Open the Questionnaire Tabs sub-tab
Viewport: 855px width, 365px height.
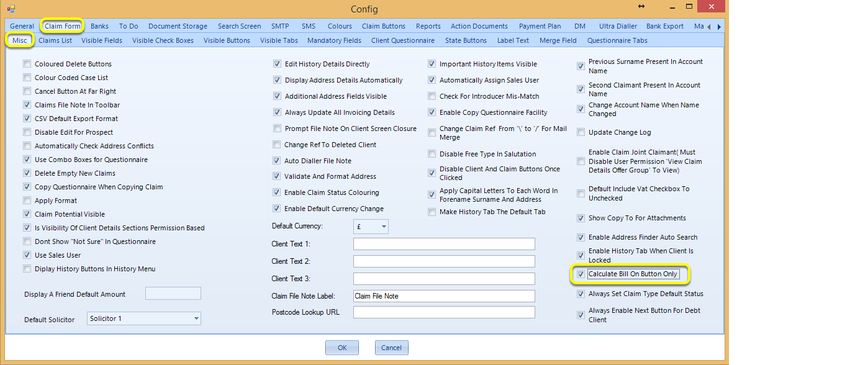pyautogui.click(x=617, y=40)
